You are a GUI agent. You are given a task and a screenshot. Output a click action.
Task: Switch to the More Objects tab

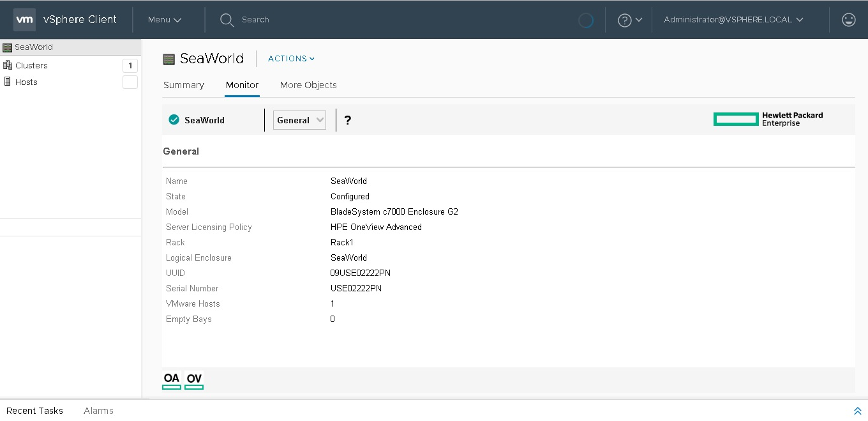pyautogui.click(x=308, y=85)
